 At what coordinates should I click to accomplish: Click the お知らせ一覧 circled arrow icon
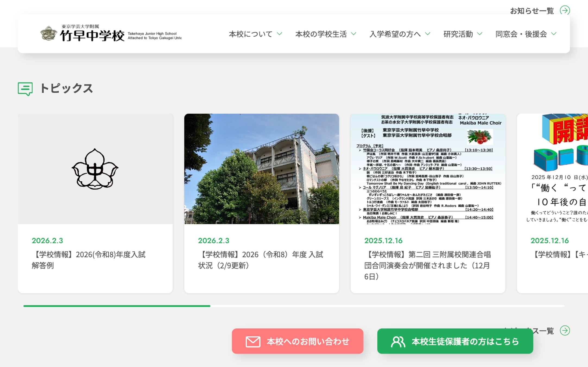[565, 10]
